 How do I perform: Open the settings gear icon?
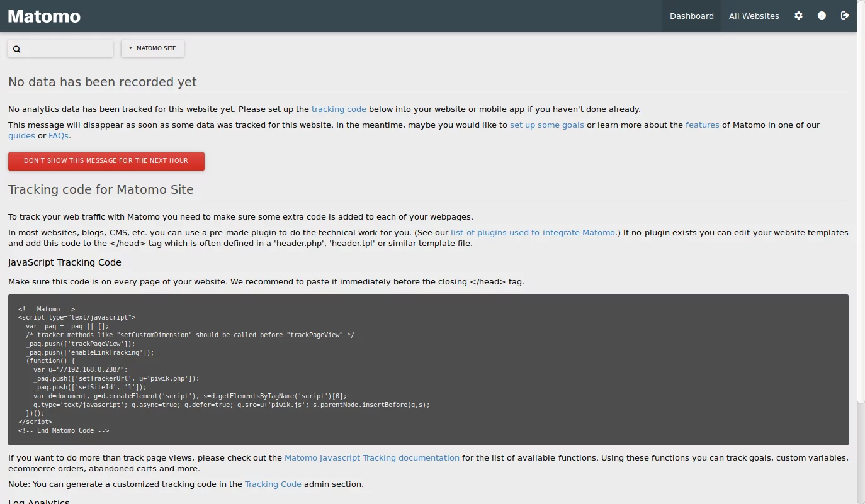pos(798,16)
